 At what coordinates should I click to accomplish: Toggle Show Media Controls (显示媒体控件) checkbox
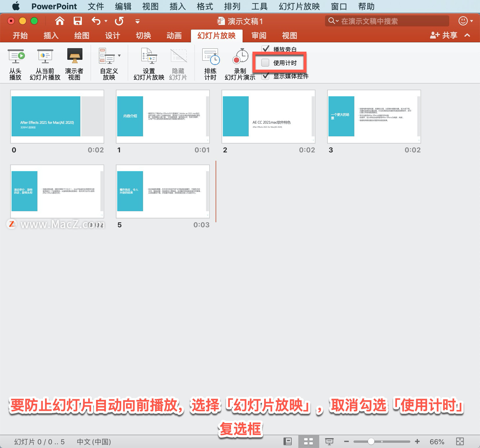point(266,76)
